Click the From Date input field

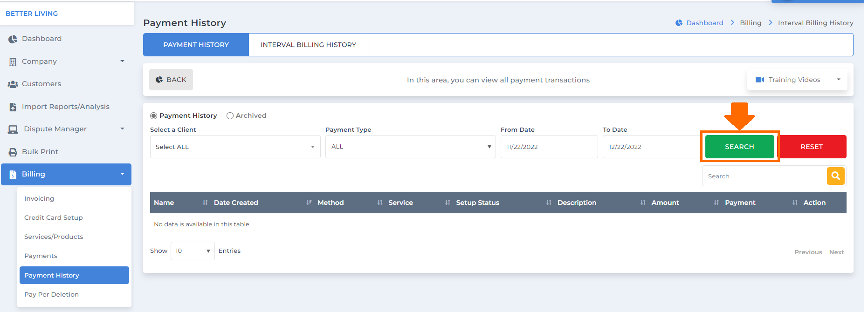coord(549,147)
